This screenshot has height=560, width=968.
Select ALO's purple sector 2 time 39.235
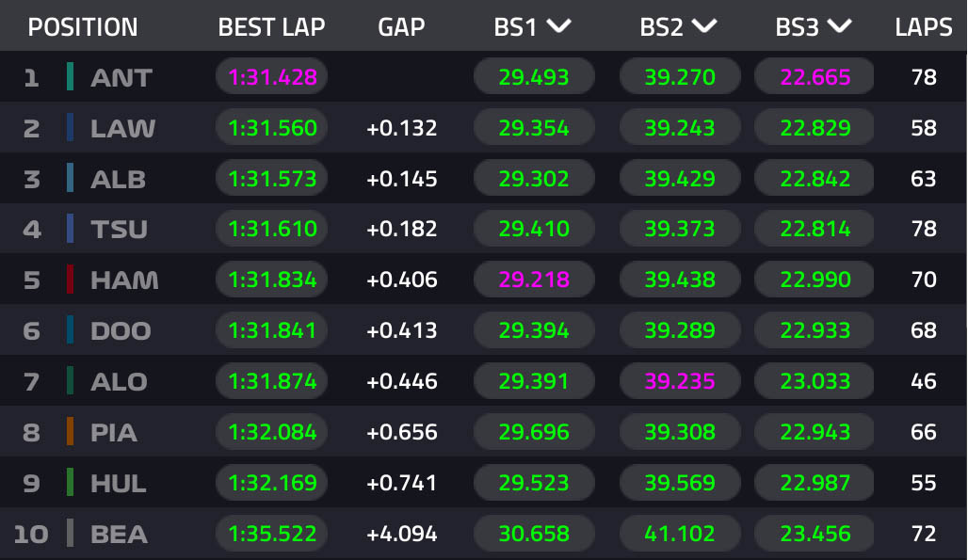(x=680, y=381)
